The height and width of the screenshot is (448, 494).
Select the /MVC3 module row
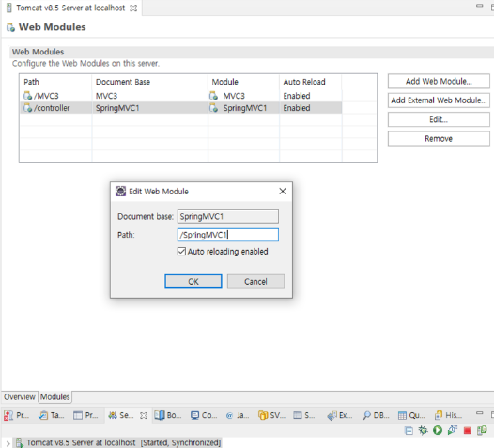tap(181, 96)
